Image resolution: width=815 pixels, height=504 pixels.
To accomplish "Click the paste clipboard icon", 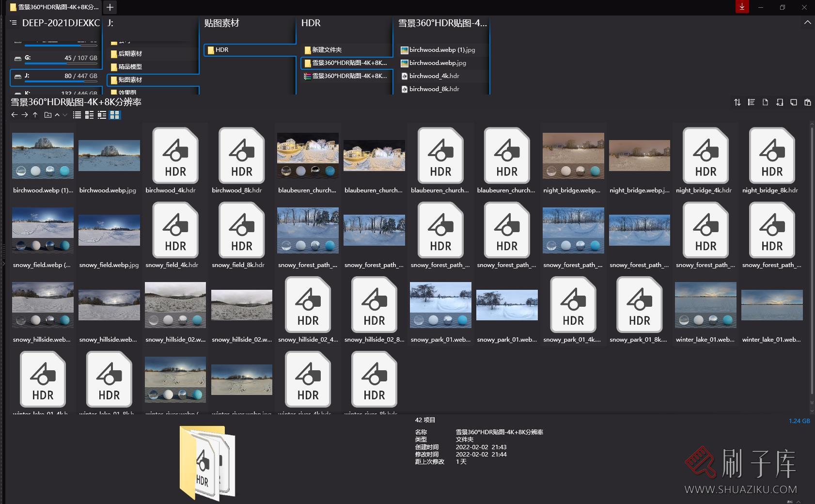I will coord(807,102).
